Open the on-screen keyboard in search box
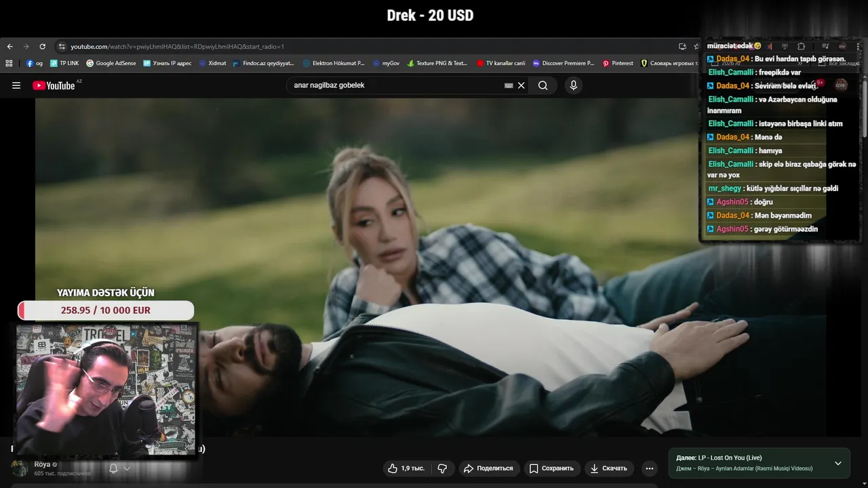Screen dimensions: 868x488 click(509, 85)
